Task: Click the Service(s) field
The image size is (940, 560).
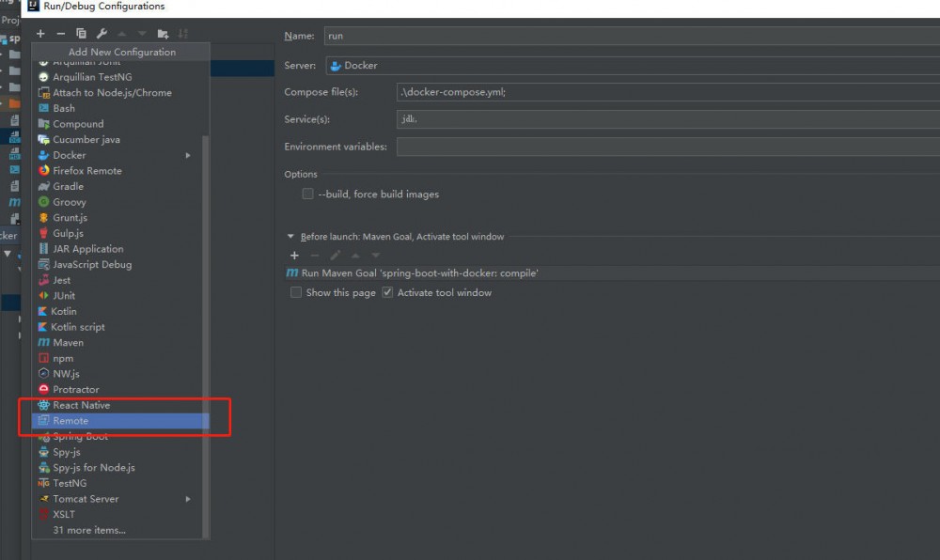Action: (x=667, y=118)
